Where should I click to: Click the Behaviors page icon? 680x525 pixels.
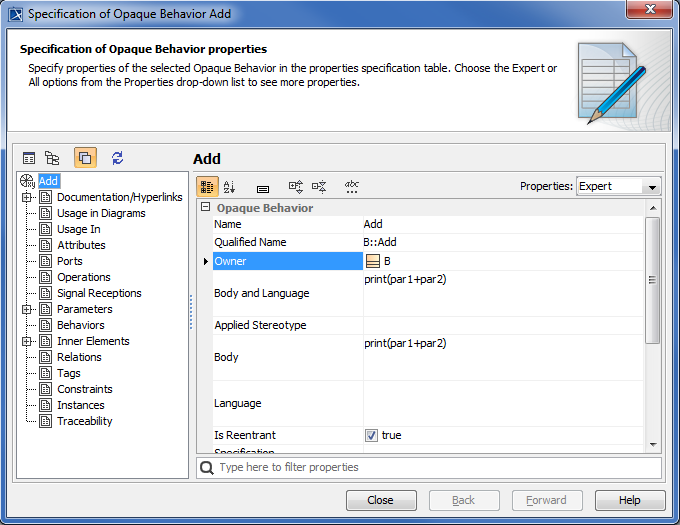46,325
